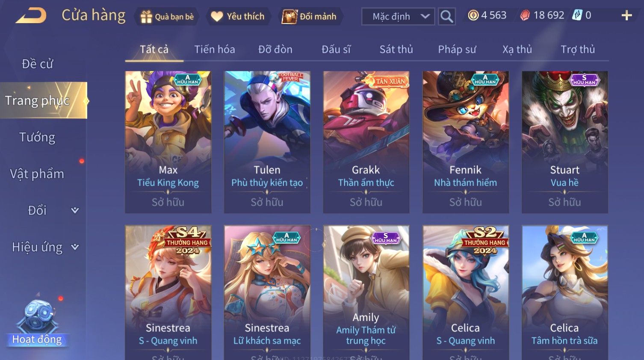Click the gold coin balance icon
This screenshot has height=360, width=644.
[473, 15]
